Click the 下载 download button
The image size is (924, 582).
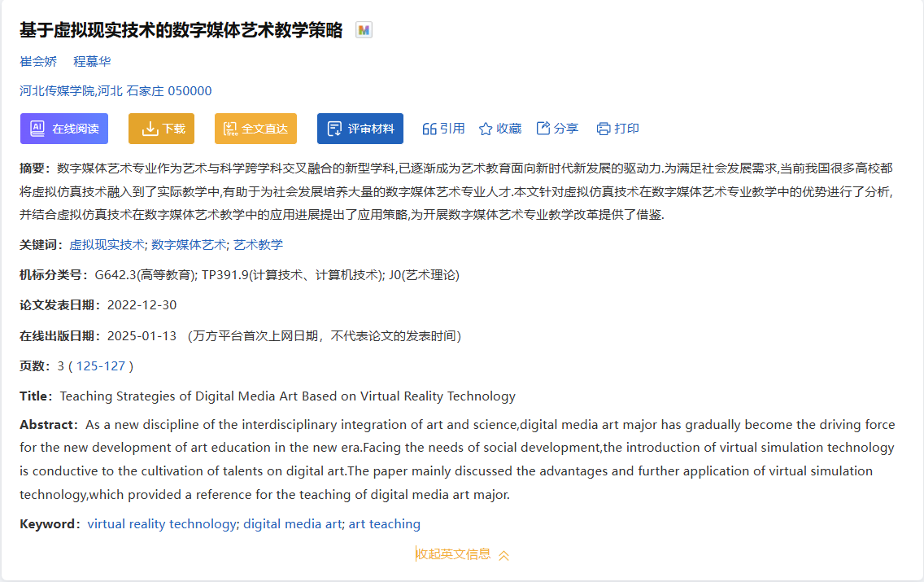161,129
